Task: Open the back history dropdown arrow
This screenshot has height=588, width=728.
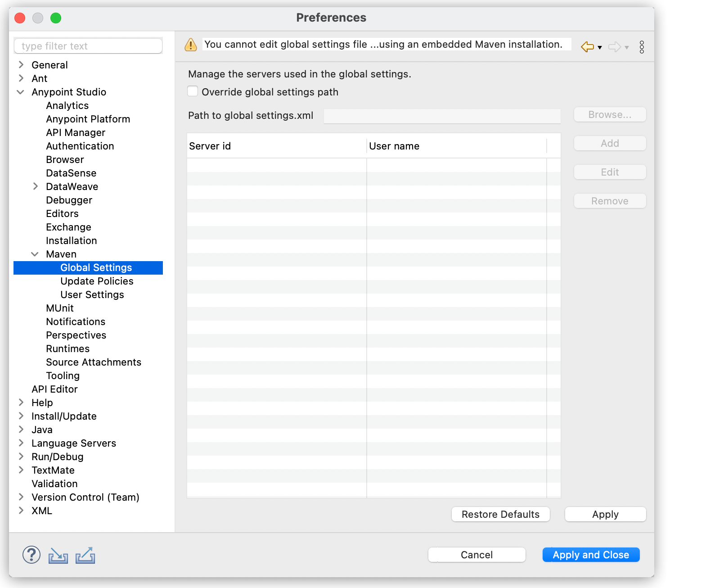Action: pyautogui.click(x=599, y=48)
